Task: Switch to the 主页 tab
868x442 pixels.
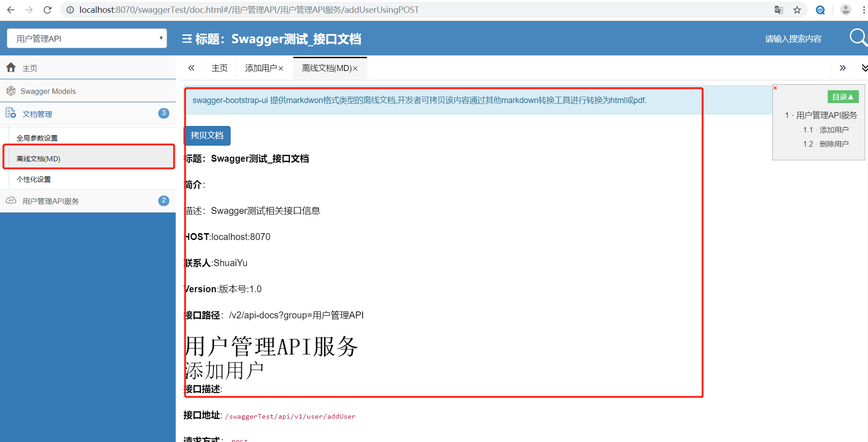Action: (220, 68)
